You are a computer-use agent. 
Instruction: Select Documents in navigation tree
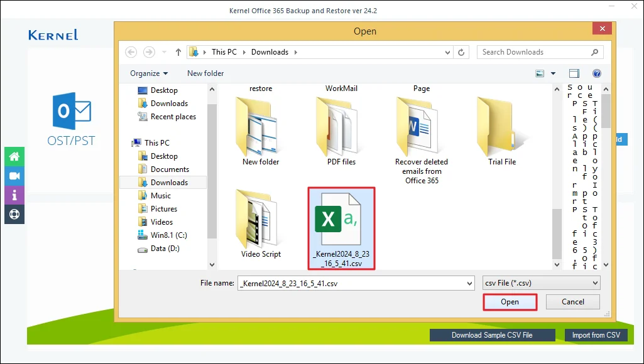click(x=164, y=169)
